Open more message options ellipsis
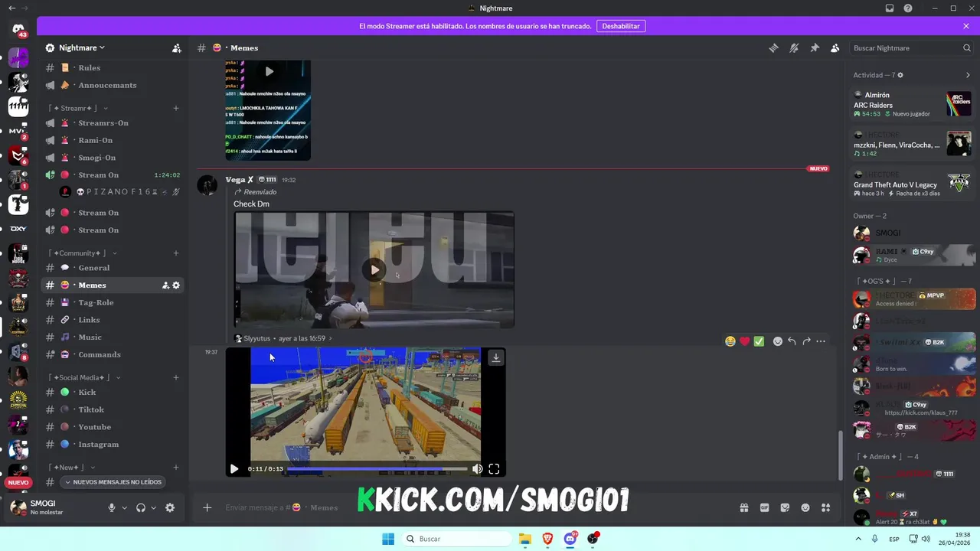 point(821,341)
